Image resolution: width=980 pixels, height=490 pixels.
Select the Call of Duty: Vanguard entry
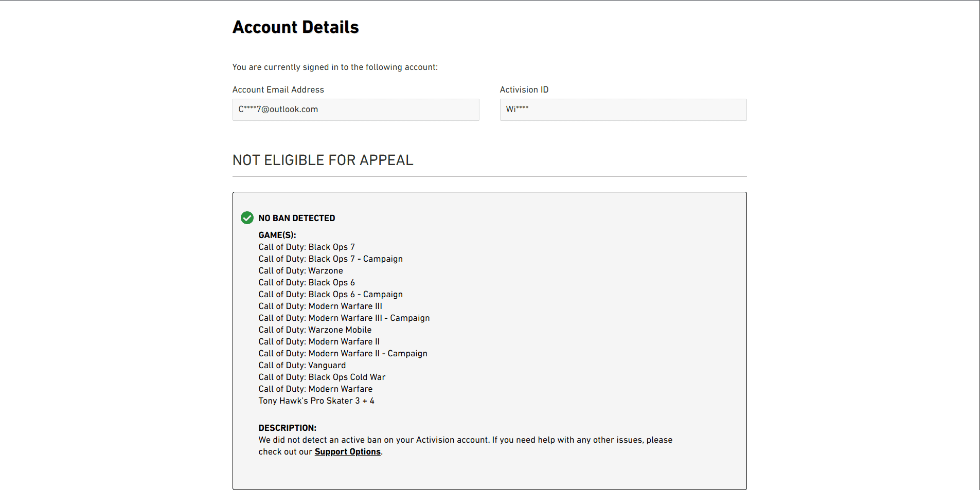tap(302, 366)
